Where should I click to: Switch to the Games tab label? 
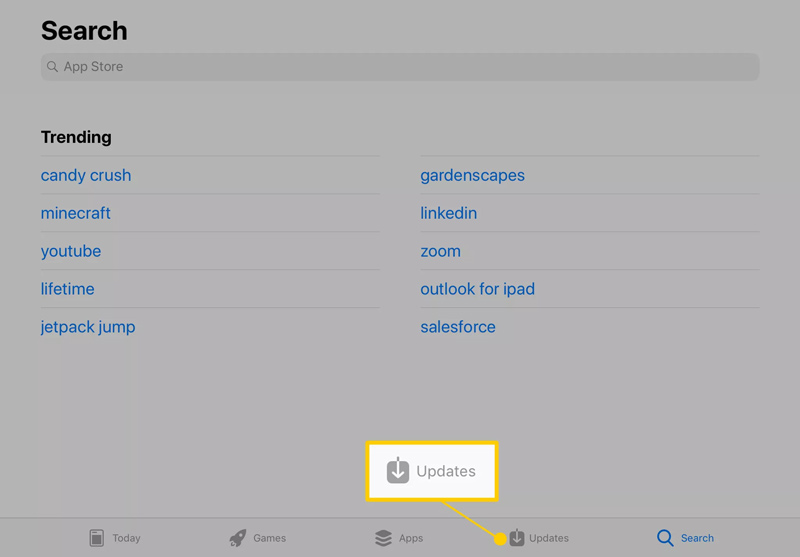pos(270,538)
